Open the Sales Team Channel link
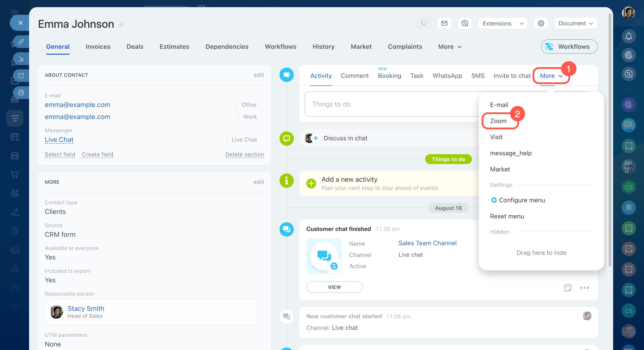The image size is (644, 350). [427, 243]
